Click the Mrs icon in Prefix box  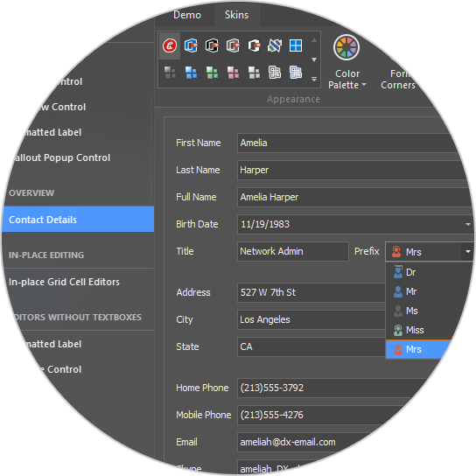coord(396,252)
